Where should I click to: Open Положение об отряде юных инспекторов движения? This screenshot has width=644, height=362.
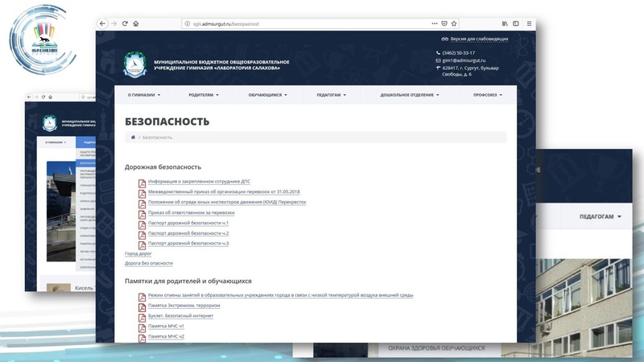pos(227,202)
